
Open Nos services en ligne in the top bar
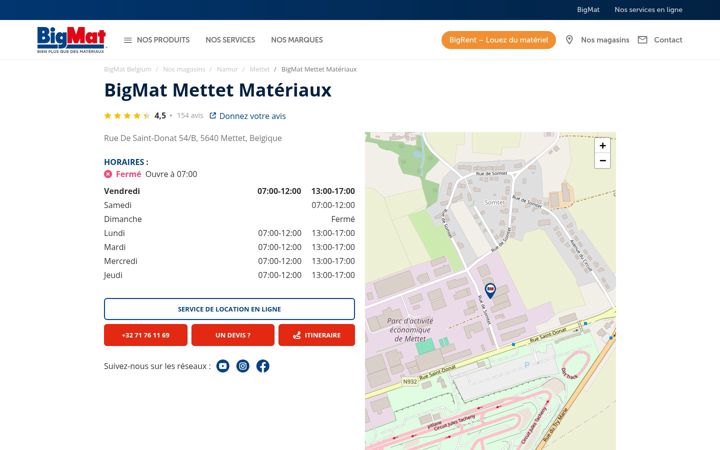click(x=648, y=10)
